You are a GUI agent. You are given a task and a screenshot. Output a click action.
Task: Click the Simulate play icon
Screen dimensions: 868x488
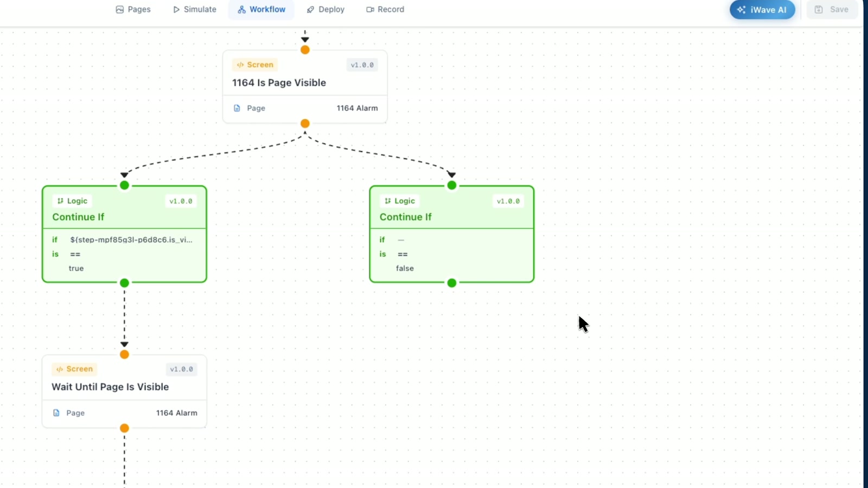176,9
